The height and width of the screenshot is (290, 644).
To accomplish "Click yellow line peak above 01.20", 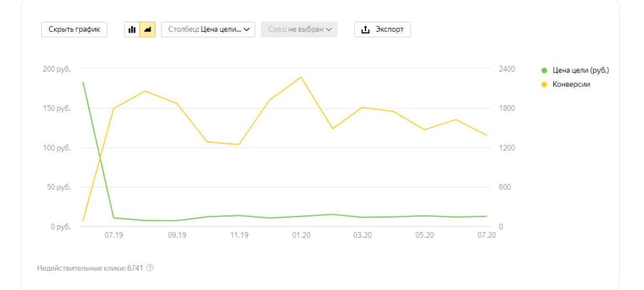I will tap(301, 77).
